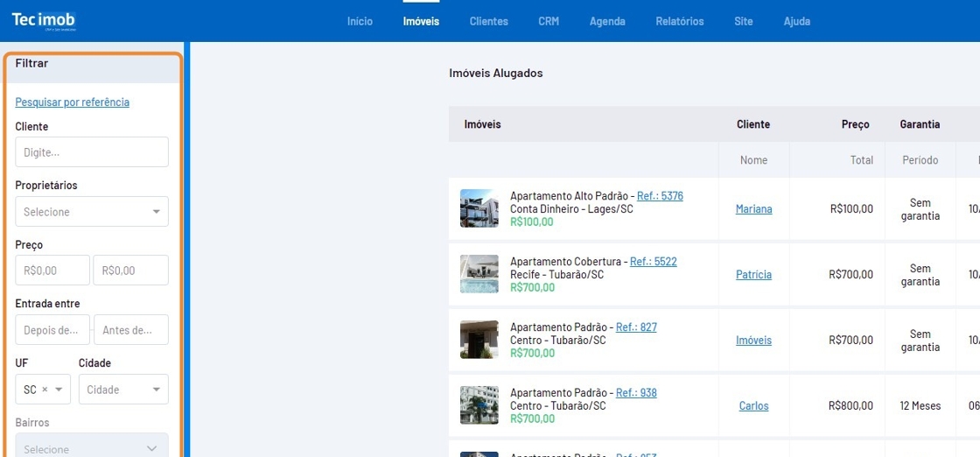Click the Ref. 938 property thumbnail
Viewport: 980px width, 457px height.
coord(479,405)
